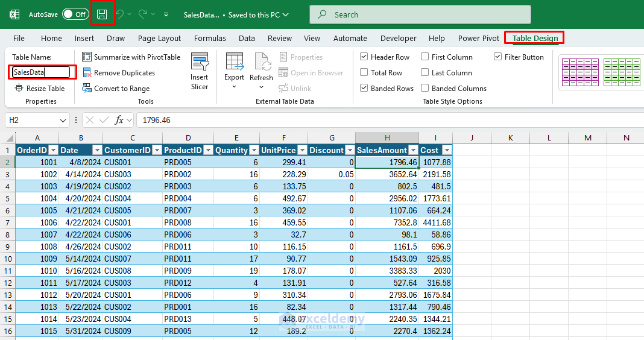The image size is (644, 340).
Task: Uncheck the Header Row checkbox
Action: tap(364, 57)
